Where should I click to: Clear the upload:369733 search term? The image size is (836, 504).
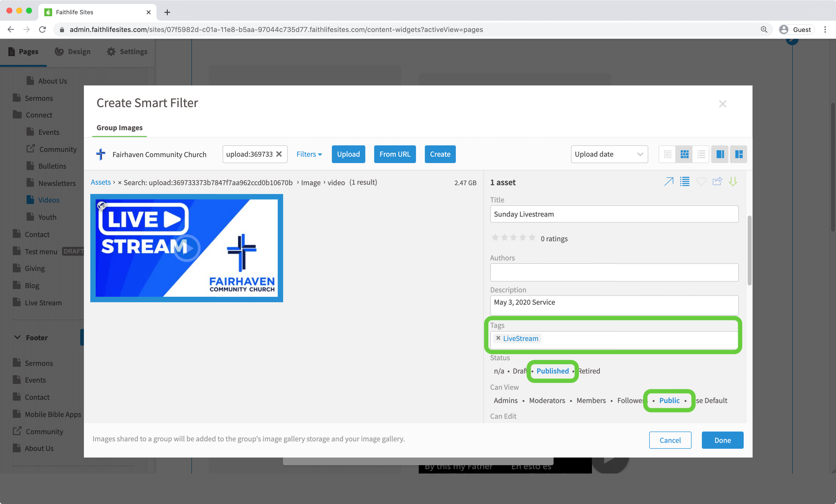tap(279, 154)
